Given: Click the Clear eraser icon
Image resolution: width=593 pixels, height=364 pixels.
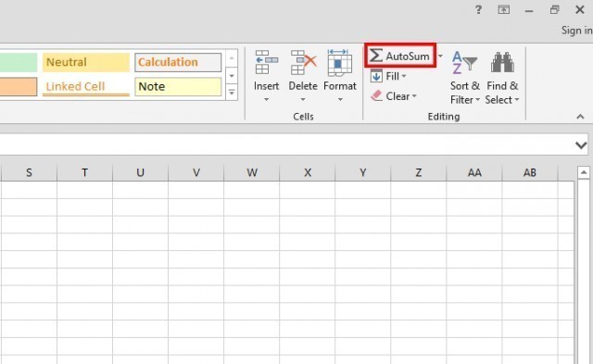Looking at the screenshot, I should tap(377, 96).
